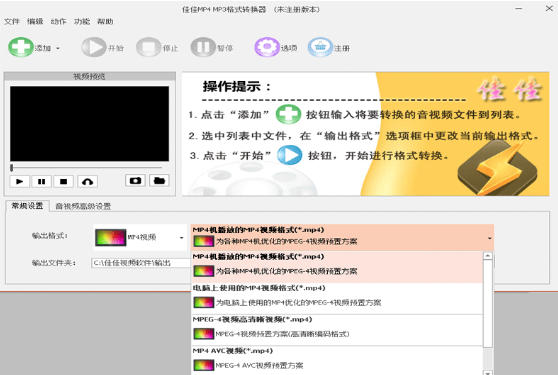Click the green plus icon in the tips banner
Viewport: 558px width, 375px height.
tap(288, 114)
